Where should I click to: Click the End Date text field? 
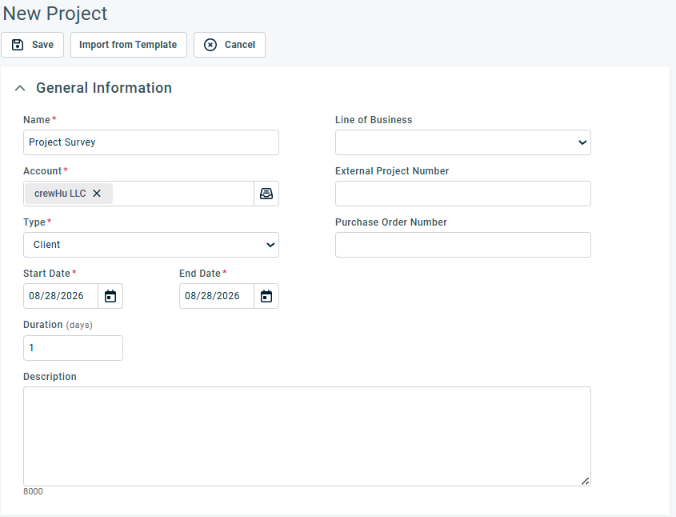click(217, 296)
